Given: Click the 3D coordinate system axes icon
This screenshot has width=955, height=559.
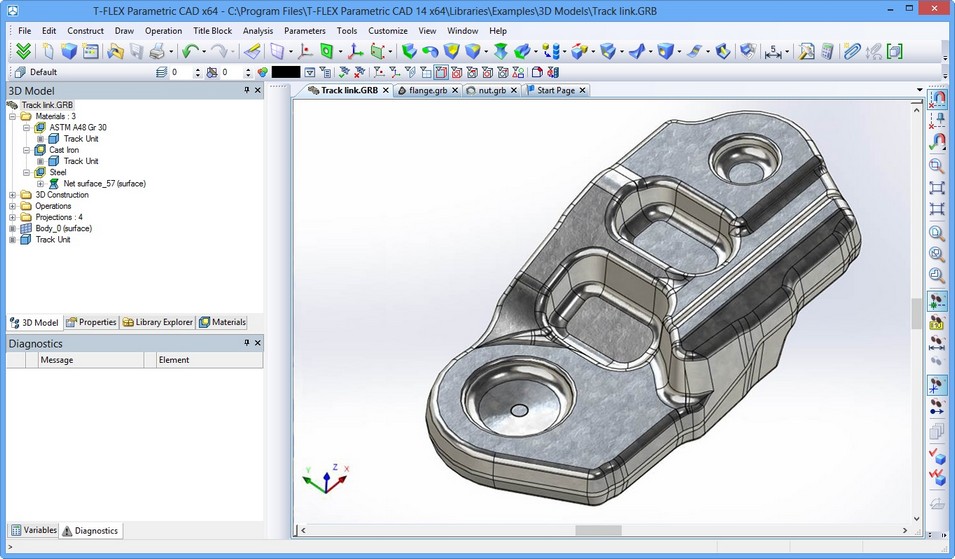Looking at the screenshot, I should (x=353, y=51).
